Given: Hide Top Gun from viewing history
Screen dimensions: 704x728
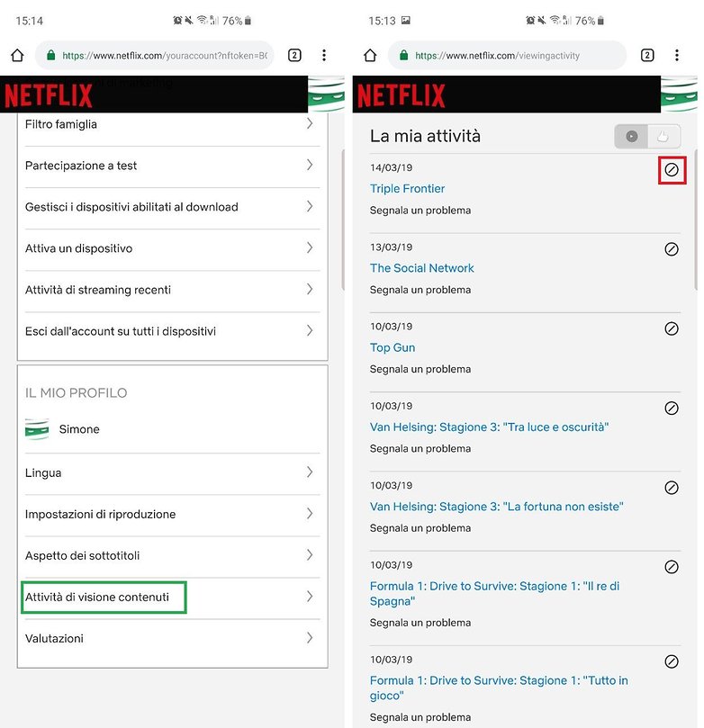Looking at the screenshot, I should point(672,328).
